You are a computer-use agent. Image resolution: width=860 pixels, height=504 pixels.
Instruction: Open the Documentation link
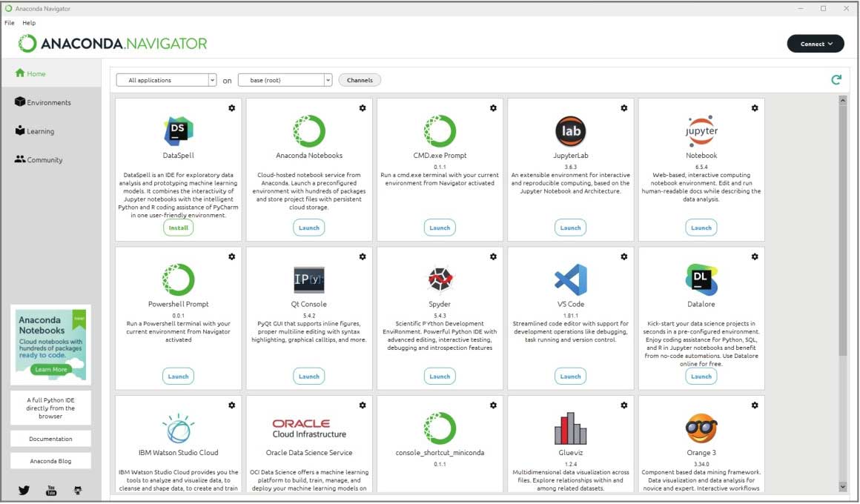coord(50,439)
